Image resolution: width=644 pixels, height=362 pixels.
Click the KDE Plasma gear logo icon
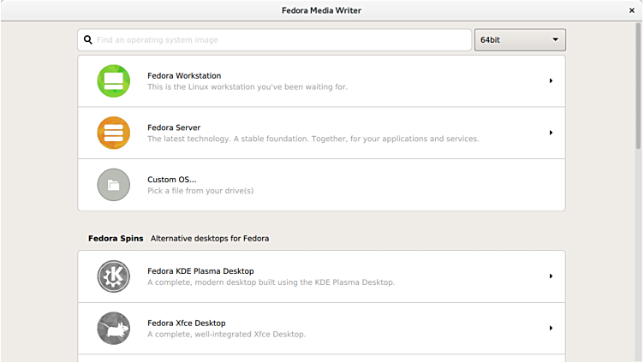point(114,276)
